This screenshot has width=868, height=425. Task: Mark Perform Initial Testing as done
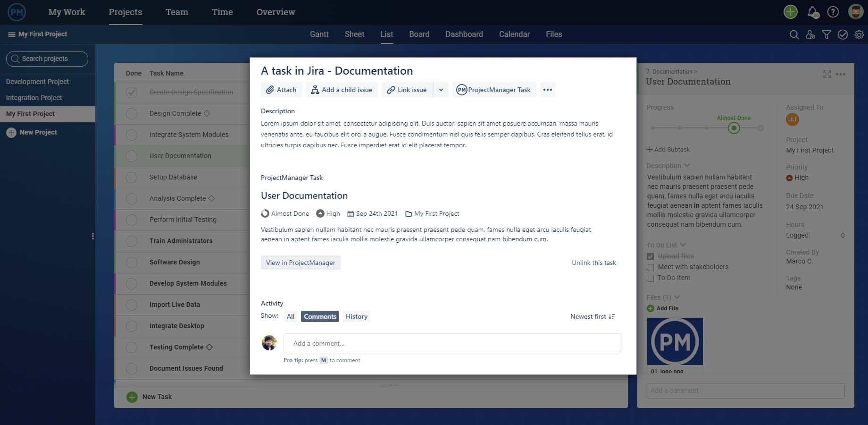(132, 220)
